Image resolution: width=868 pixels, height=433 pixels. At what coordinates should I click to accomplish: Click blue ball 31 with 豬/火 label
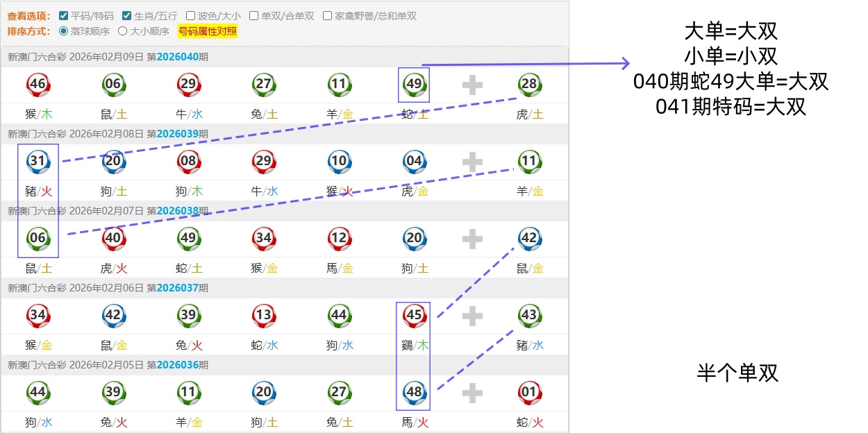tap(38, 162)
